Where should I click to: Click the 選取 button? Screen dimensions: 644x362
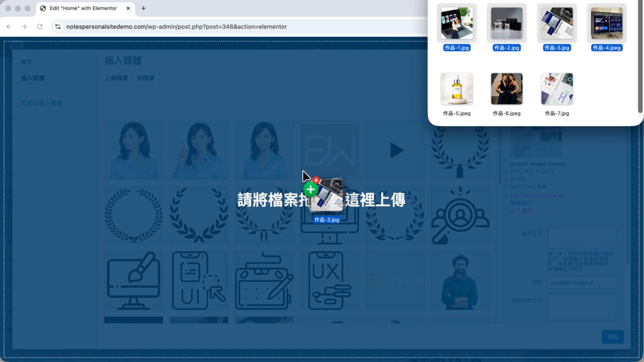pos(613,337)
